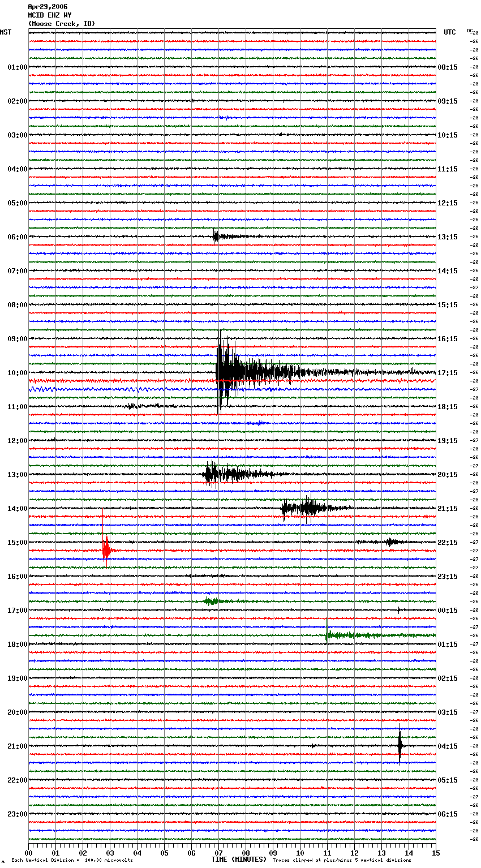This screenshot has width=481, height=868.
Task: Click the 04:15 UTC time label
Action: pyautogui.click(x=448, y=746)
